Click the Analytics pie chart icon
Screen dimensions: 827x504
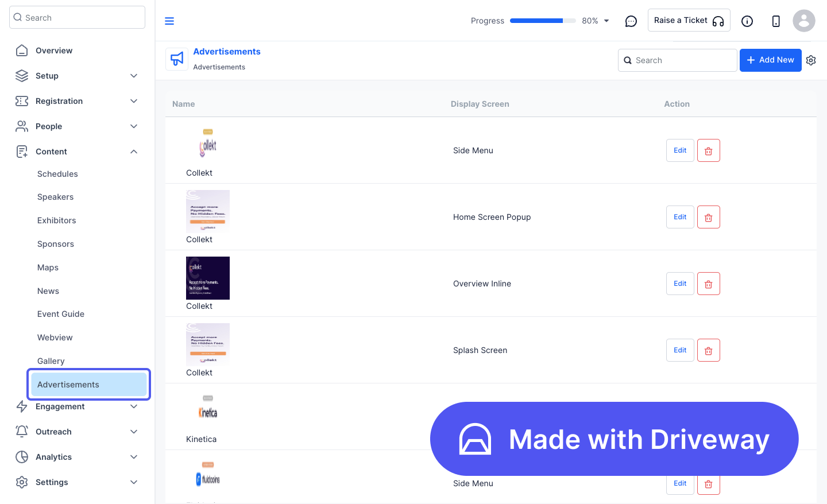(22, 457)
